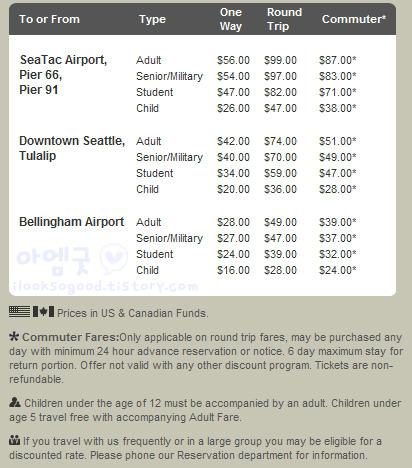
Task: Select the Round Trip column header
Action: click(x=284, y=19)
